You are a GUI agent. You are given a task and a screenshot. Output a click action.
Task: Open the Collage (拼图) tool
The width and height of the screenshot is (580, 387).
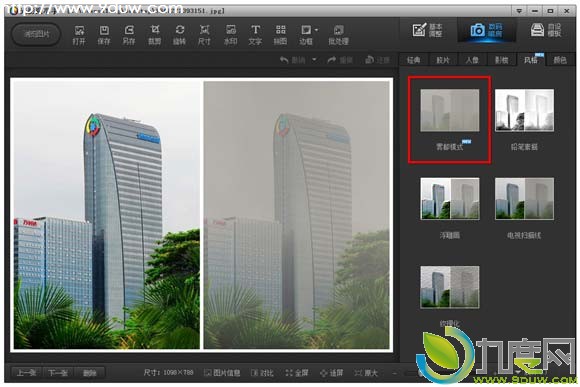[x=280, y=35]
